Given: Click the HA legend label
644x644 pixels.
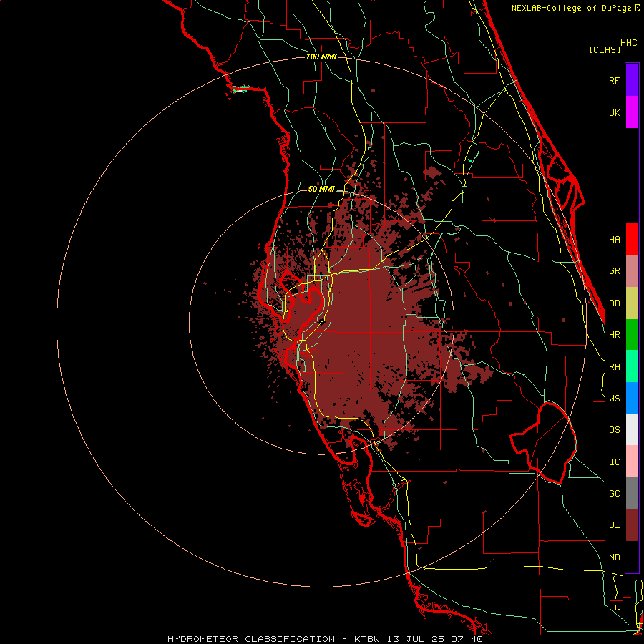Looking at the screenshot, I should [614, 239].
